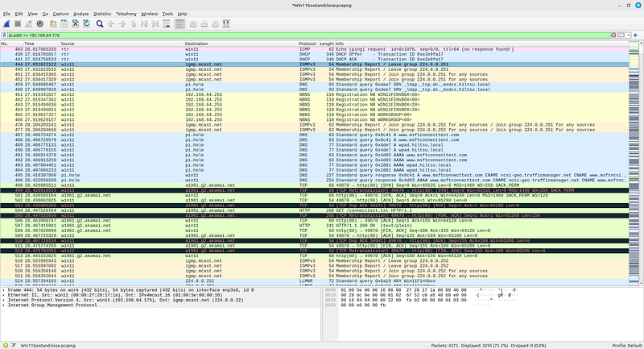Select packet 507 HTTP/1.1 200 OK row
Viewport: 644px width, 349px height.
pyautogui.click(x=314, y=226)
